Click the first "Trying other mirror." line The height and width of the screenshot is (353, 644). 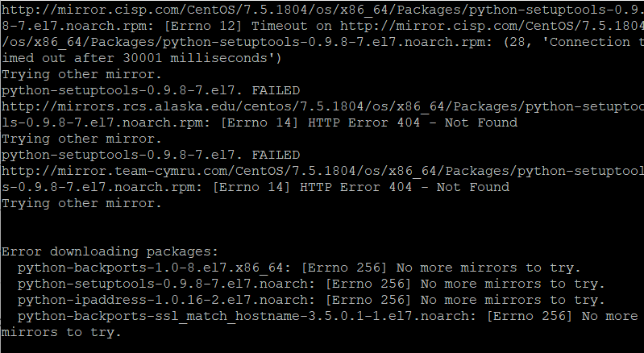tap(81, 75)
